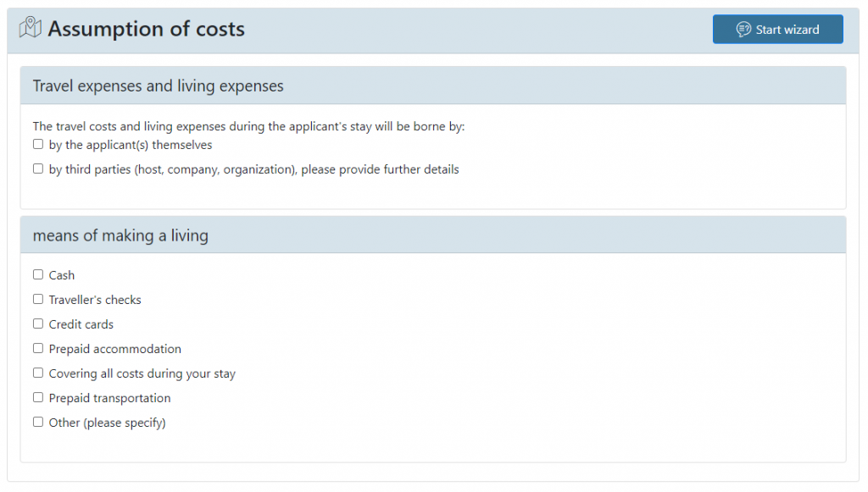The width and height of the screenshot is (868, 492).
Task: Check the Prepaid accommodation box
Action: (38, 349)
